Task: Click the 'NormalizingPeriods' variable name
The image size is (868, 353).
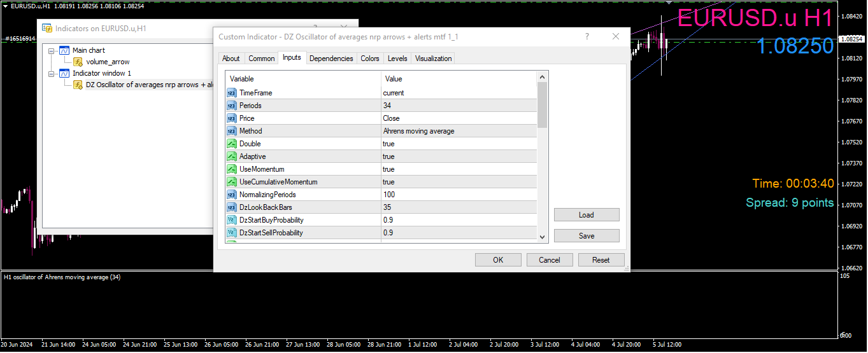Action: click(267, 195)
